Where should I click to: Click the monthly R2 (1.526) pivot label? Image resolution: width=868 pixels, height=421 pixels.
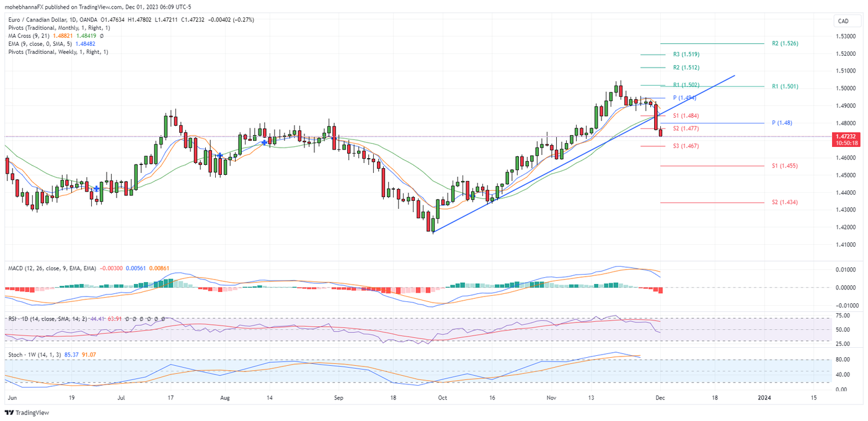click(784, 44)
